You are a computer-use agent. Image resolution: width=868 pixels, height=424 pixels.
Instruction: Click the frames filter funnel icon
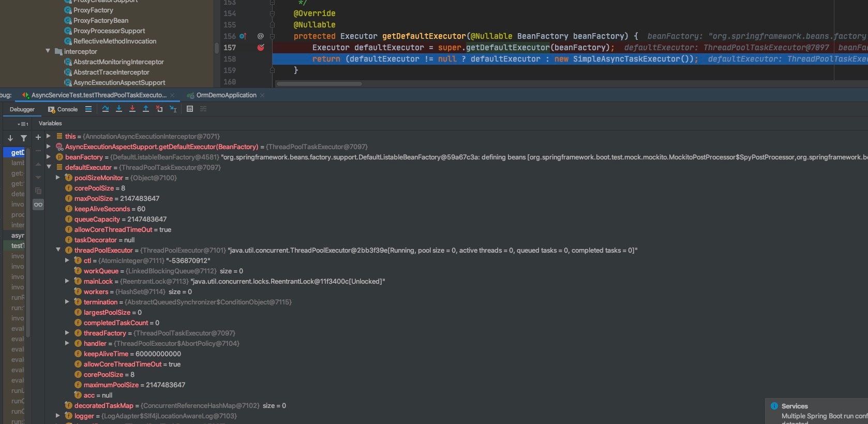(x=24, y=138)
